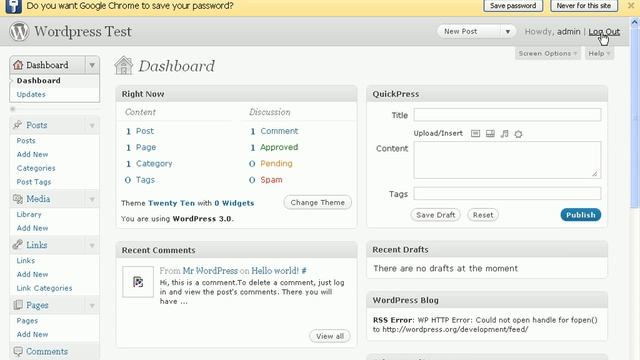Select Add New under Links

[x=32, y=274]
